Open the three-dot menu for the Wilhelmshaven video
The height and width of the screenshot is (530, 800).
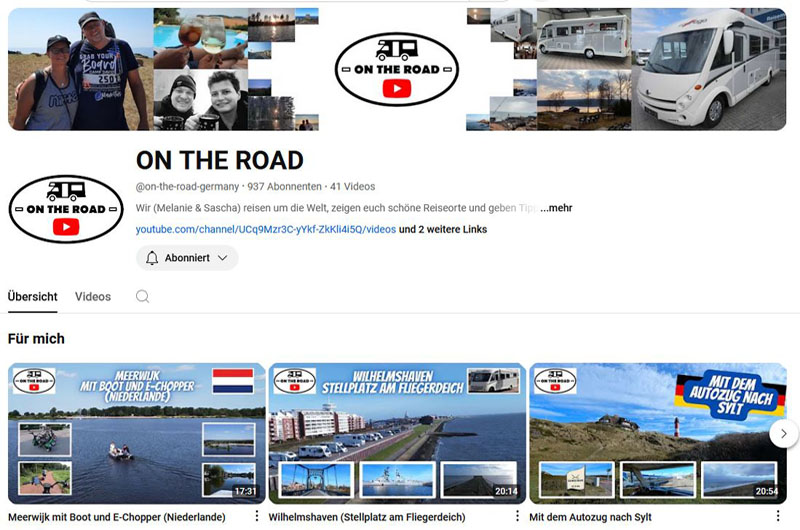pyautogui.click(x=517, y=516)
